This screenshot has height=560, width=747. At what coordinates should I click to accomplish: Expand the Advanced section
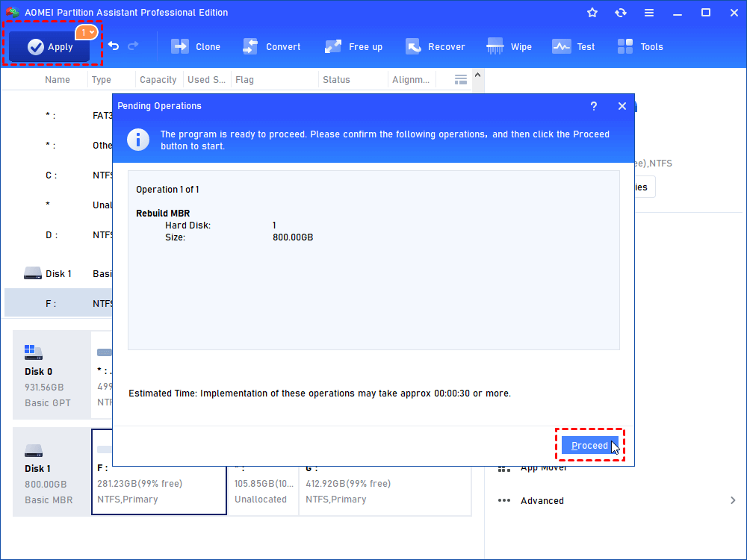tap(616, 500)
